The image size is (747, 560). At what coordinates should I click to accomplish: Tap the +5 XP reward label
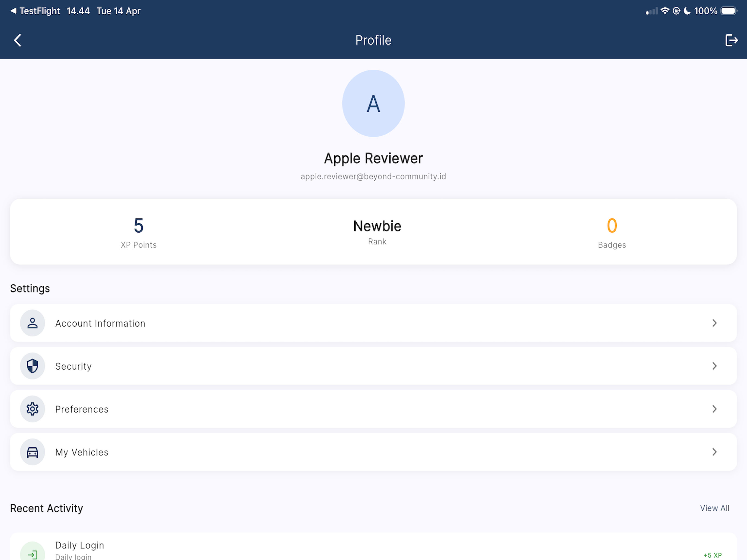(x=712, y=555)
